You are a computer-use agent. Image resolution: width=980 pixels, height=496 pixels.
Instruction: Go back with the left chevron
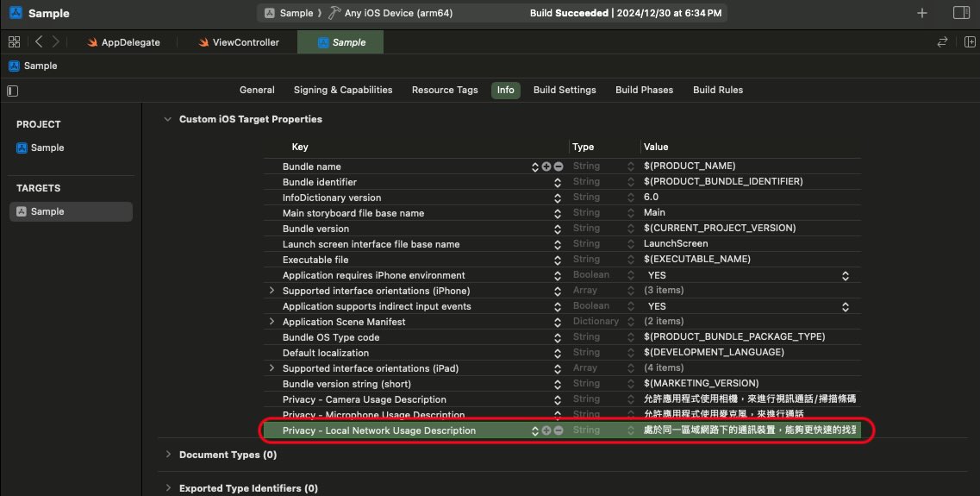(39, 42)
